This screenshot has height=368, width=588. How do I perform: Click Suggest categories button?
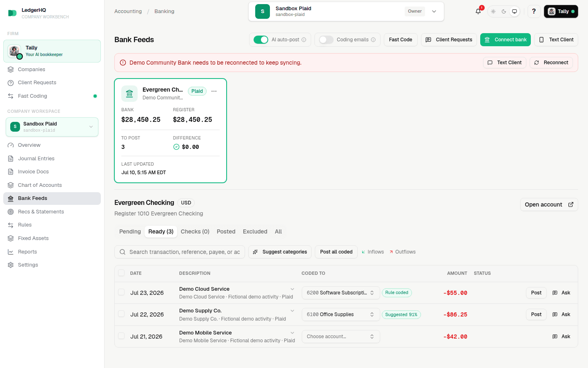(x=280, y=252)
